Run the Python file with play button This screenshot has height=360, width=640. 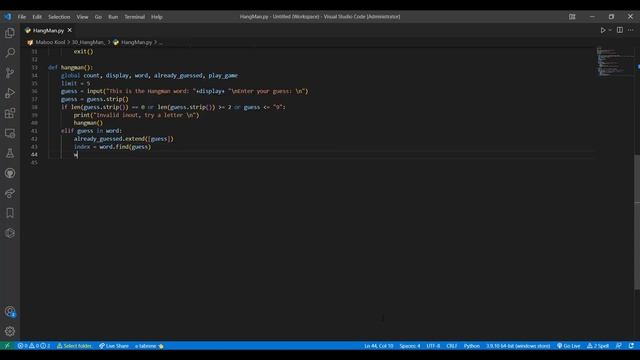pos(603,30)
